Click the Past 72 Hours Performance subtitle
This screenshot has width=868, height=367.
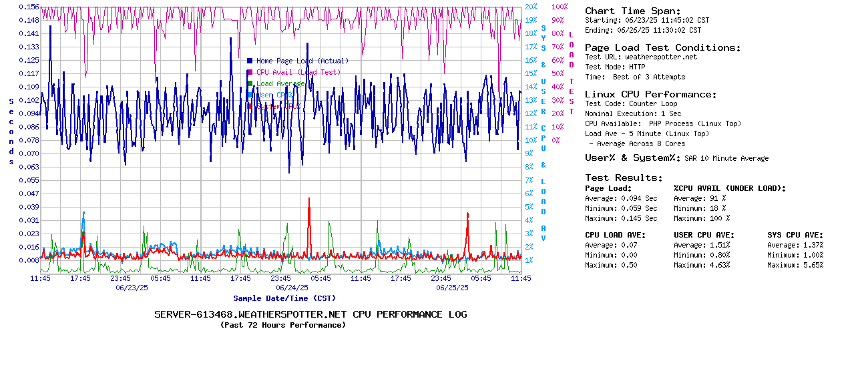283,325
